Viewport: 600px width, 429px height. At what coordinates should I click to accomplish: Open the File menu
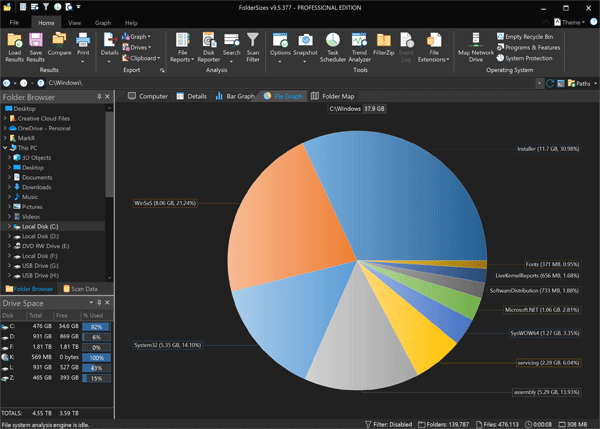(x=14, y=23)
